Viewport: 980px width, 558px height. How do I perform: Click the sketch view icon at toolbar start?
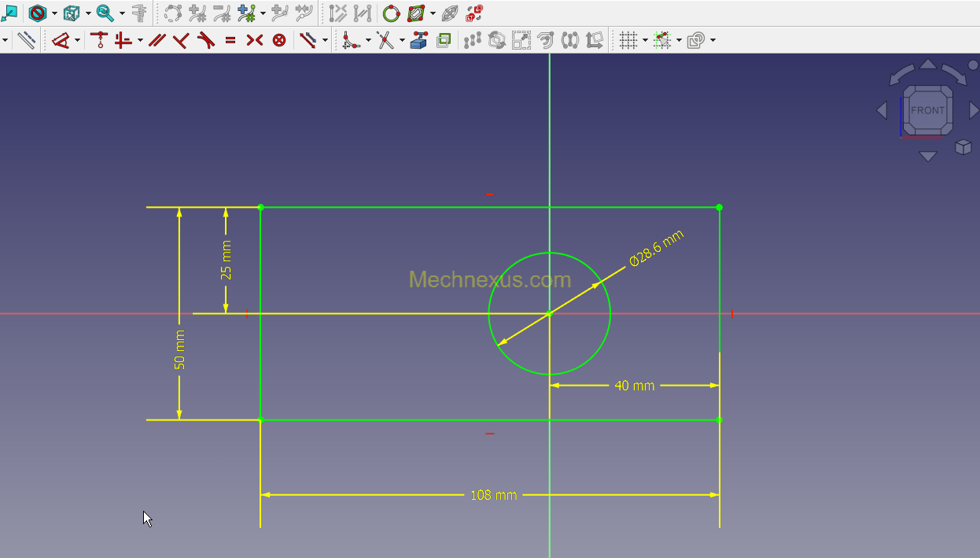[x=9, y=13]
